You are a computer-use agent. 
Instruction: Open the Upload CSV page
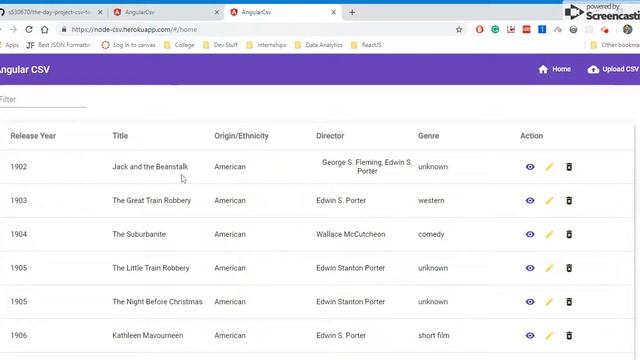point(613,69)
